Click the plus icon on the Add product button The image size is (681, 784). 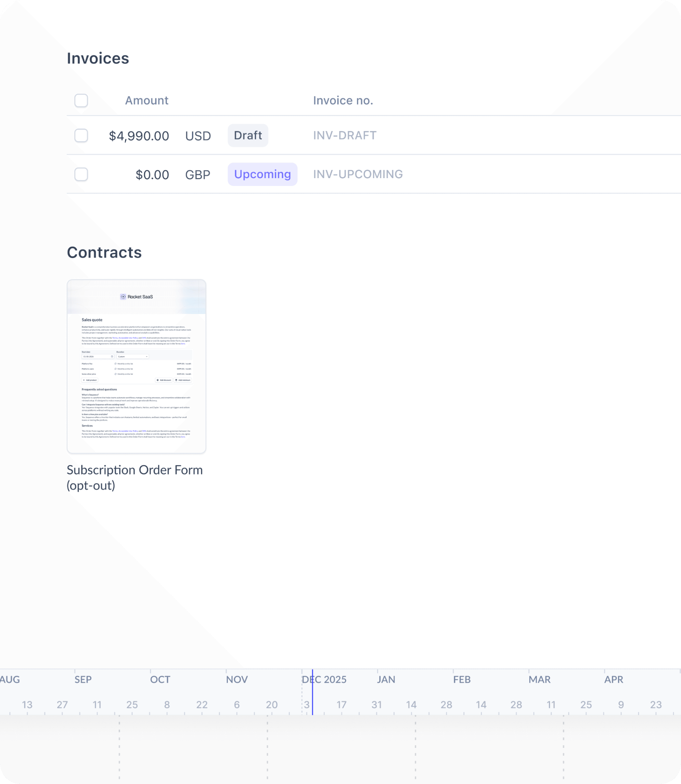84,380
